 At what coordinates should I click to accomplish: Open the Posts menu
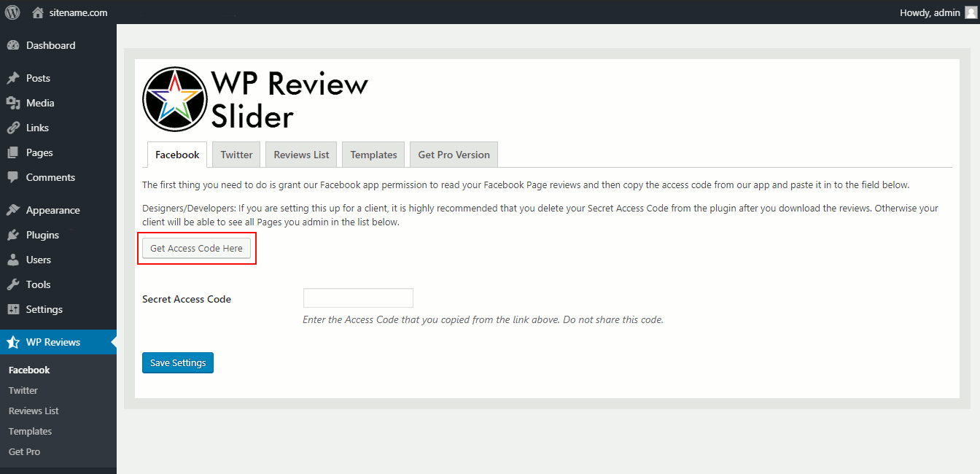(x=58, y=78)
